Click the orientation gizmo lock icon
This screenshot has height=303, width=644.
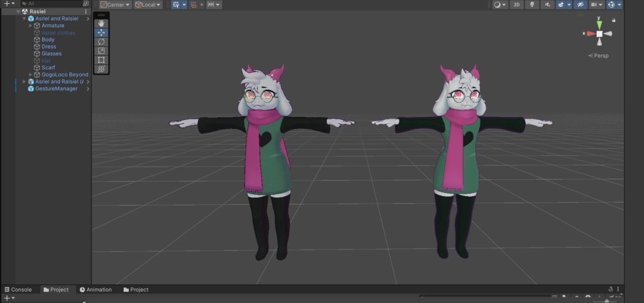tap(614, 19)
